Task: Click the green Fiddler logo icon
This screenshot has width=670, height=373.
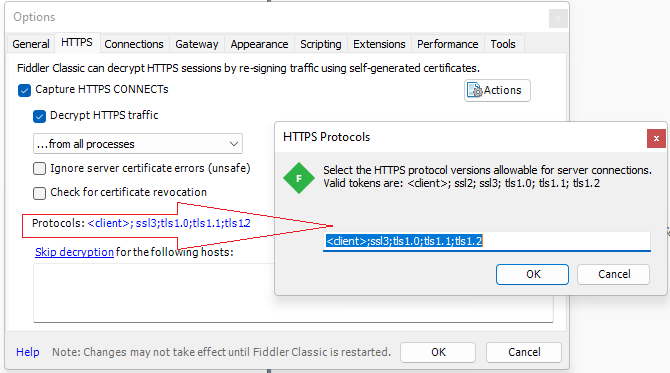Action: [x=299, y=178]
